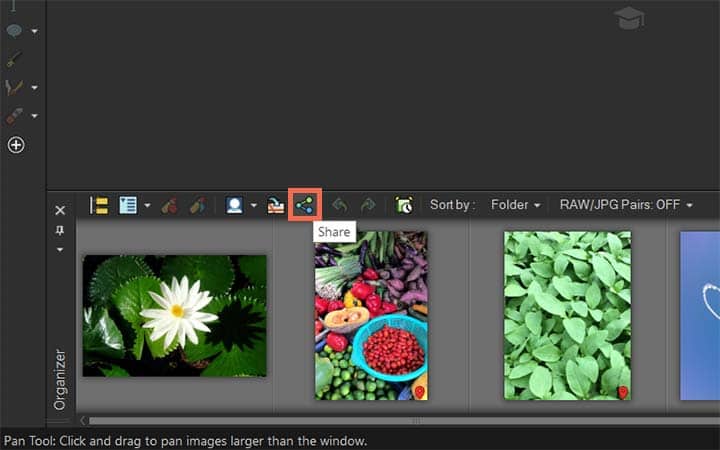Select the white water lily thumbnail

[x=174, y=316]
